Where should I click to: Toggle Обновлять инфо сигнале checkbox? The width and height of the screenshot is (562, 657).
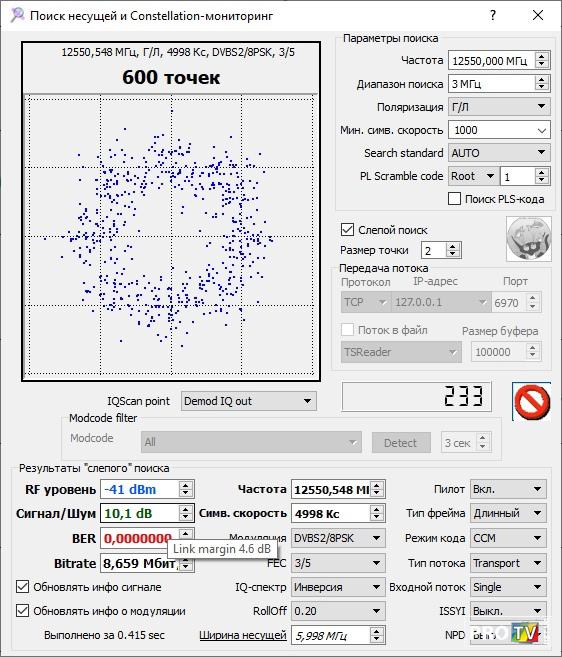(x=23, y=587)
